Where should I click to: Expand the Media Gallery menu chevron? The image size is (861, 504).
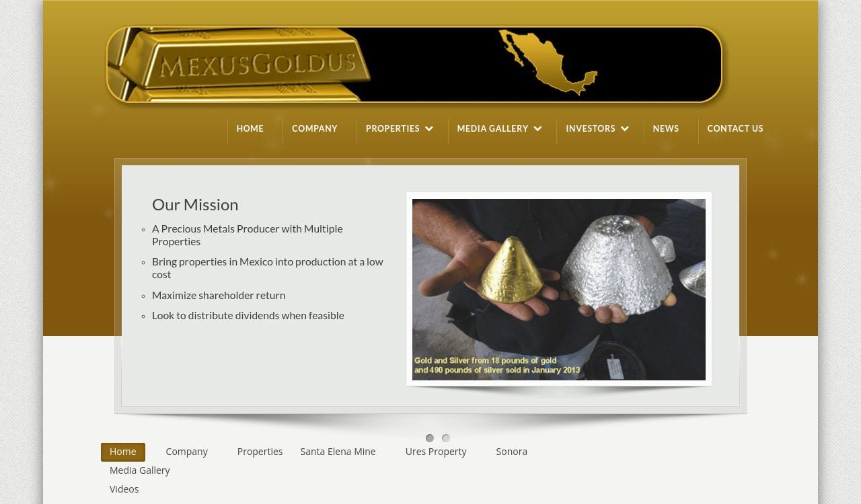(x=537, y=129)
